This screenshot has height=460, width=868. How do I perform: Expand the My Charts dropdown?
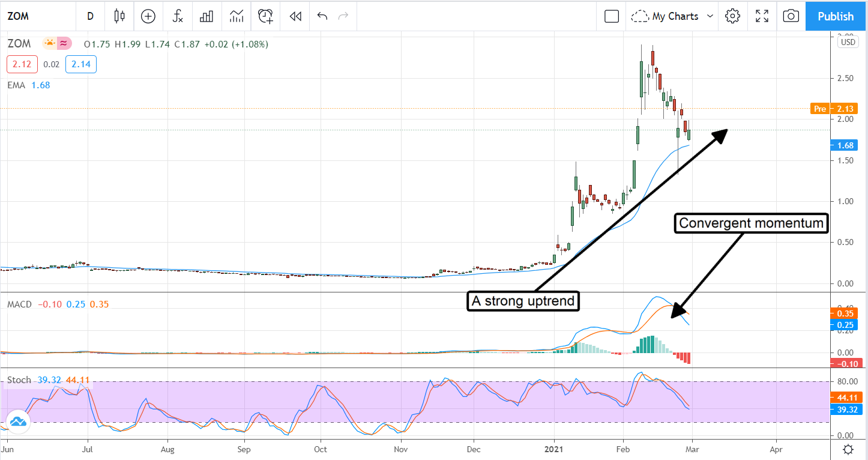674,16
